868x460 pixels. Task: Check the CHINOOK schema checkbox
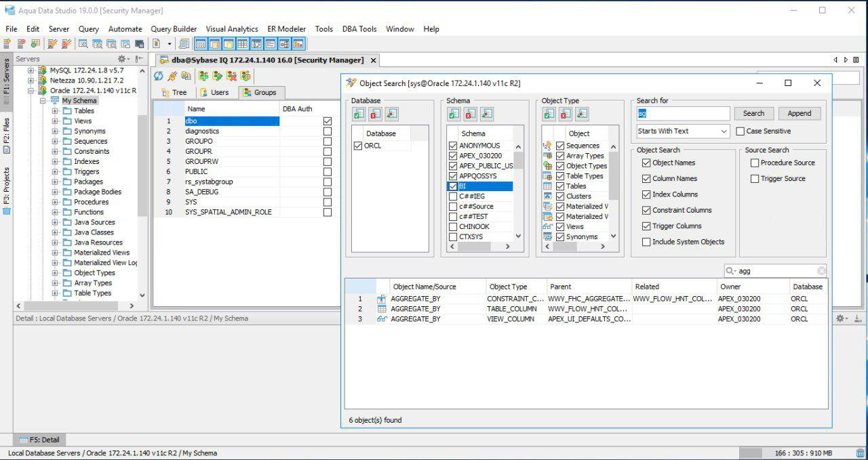[x=453, y=227]
